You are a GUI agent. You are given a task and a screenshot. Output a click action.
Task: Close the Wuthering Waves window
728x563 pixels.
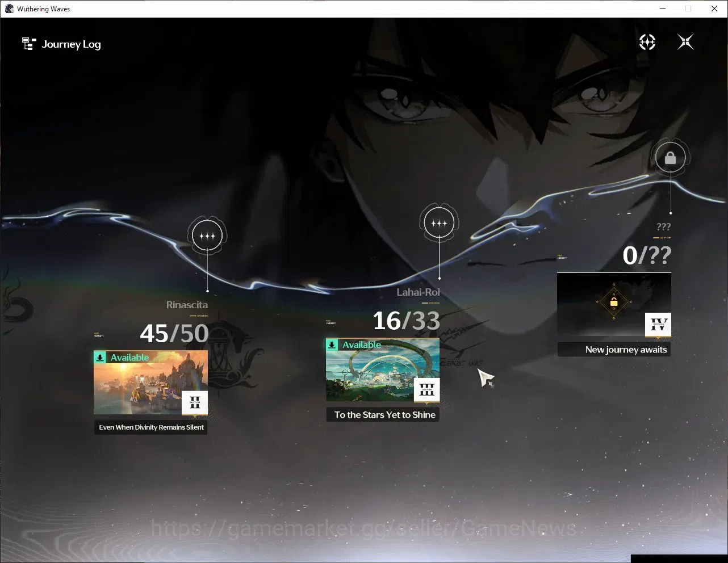click(x=714, y=9)
